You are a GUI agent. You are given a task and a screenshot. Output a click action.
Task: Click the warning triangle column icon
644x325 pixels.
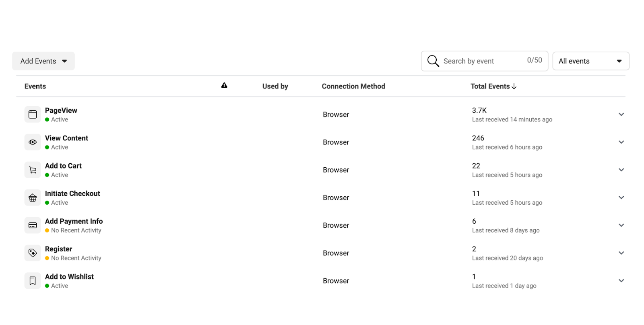224,85
